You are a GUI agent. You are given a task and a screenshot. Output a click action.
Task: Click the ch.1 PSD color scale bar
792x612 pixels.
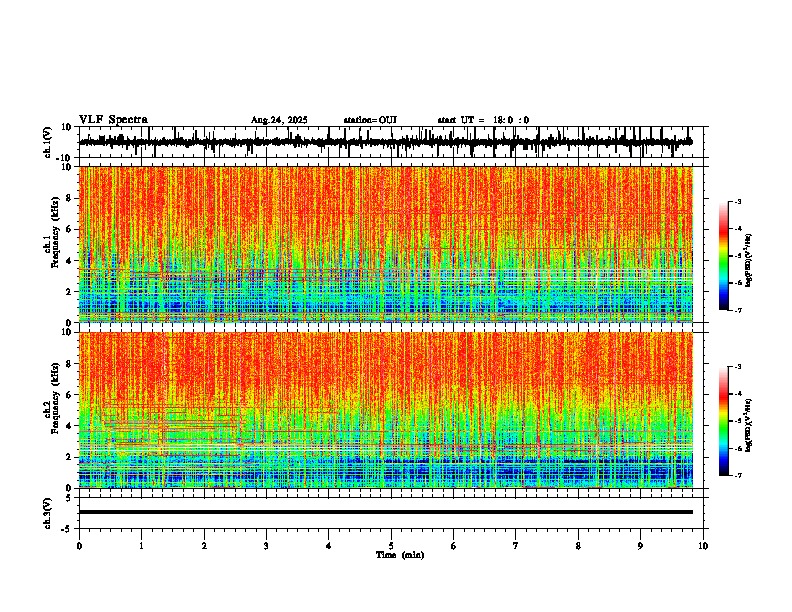pos(724,256)
